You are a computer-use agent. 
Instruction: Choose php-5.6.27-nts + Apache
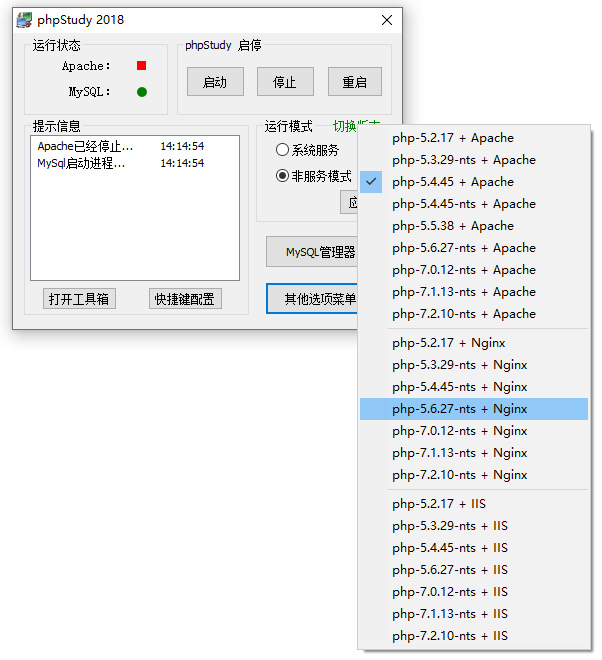coord(474,248)
